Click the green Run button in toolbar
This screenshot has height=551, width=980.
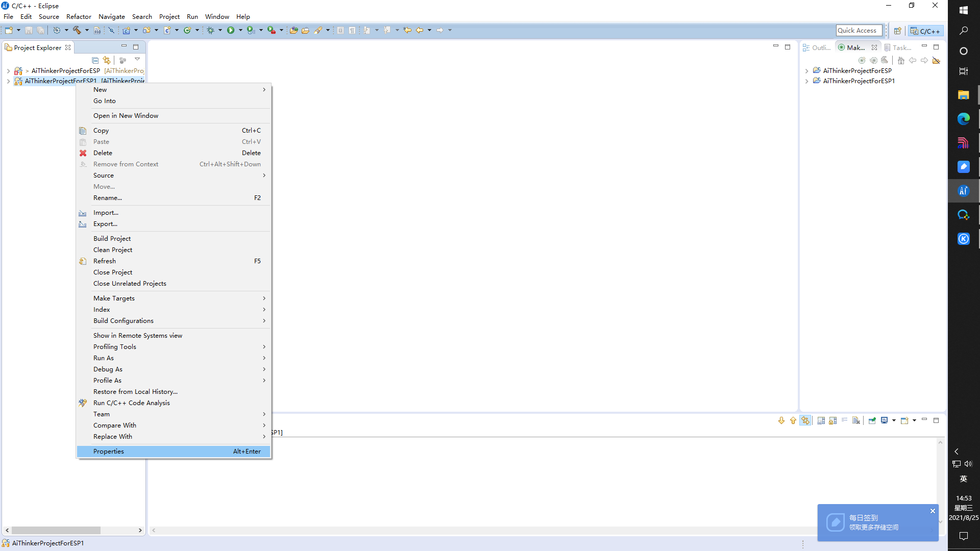click(231, 31)
